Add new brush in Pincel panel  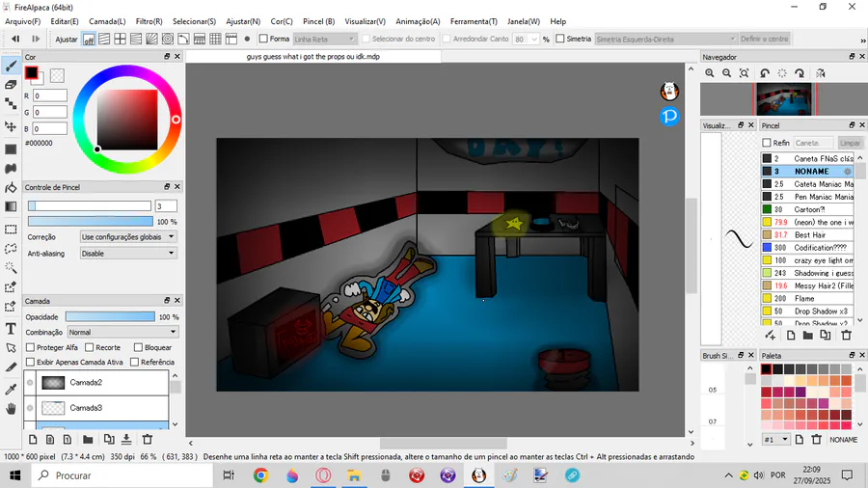(x=770, y=336)
